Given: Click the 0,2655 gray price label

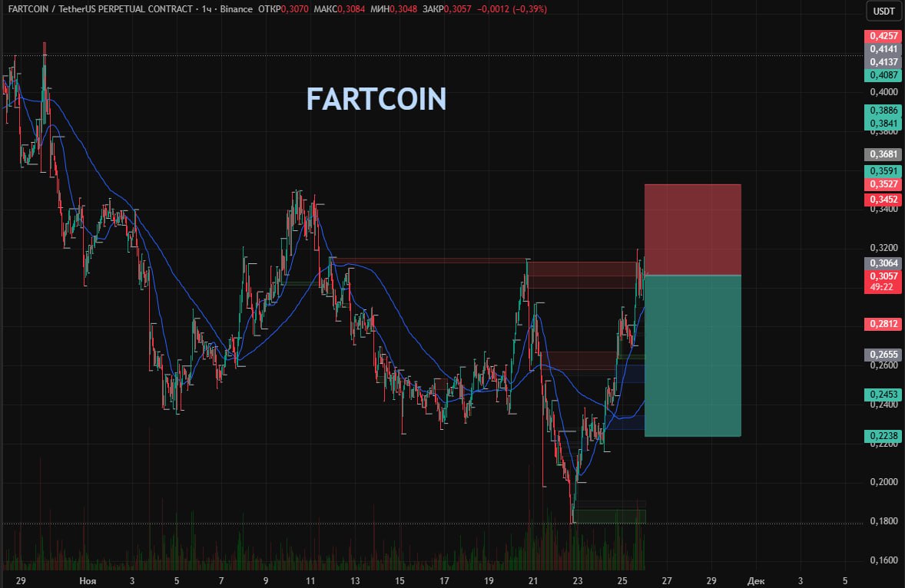Looking at the screenshot, I should 883,355.
